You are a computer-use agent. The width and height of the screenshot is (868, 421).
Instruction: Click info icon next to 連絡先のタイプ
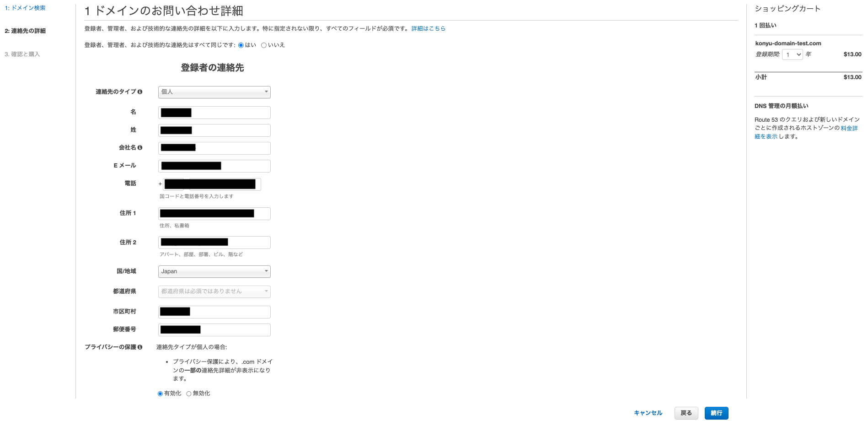pos(140,92)
